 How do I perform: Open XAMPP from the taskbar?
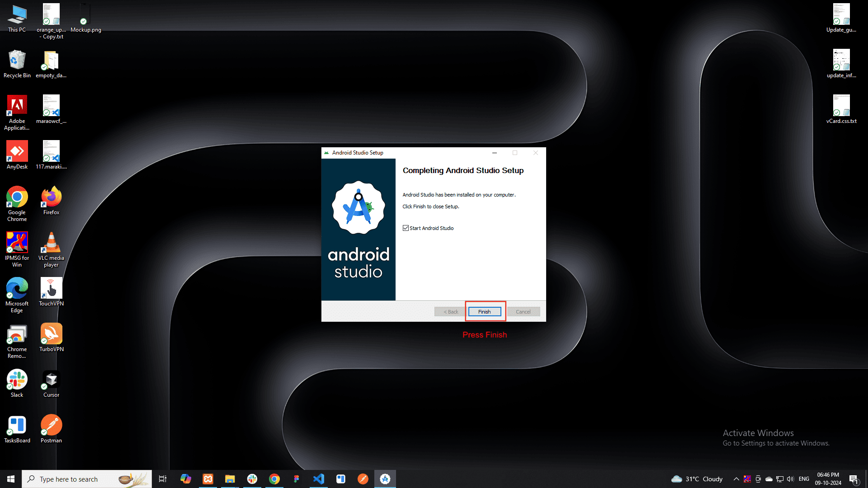tap(208, 479)
